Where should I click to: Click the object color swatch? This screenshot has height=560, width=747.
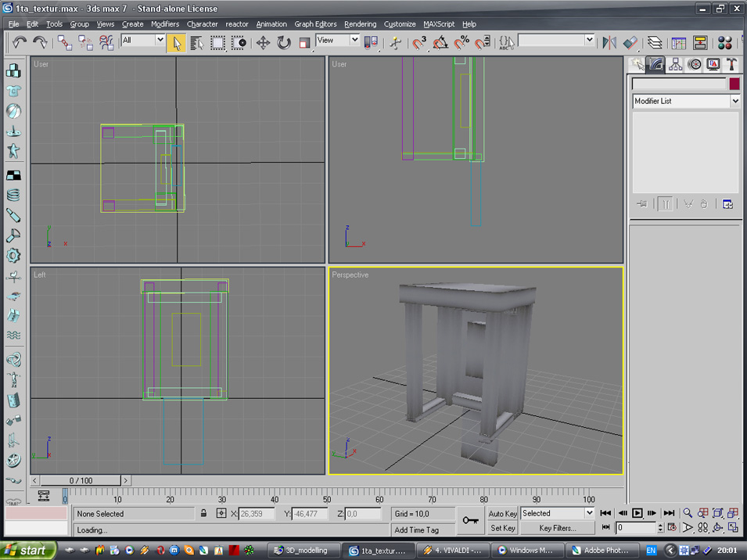(734, 84)
